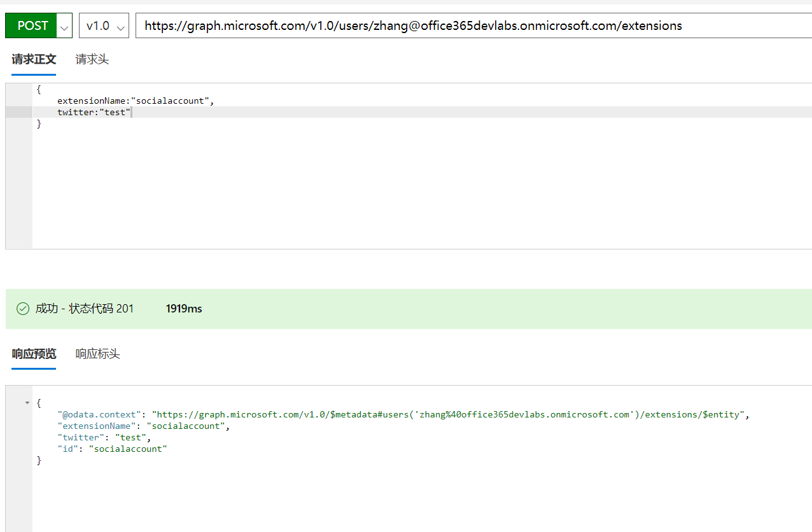Viewport: 812px width, 532px height.
Task: Click the green POST method button
Action: [32, 25]
